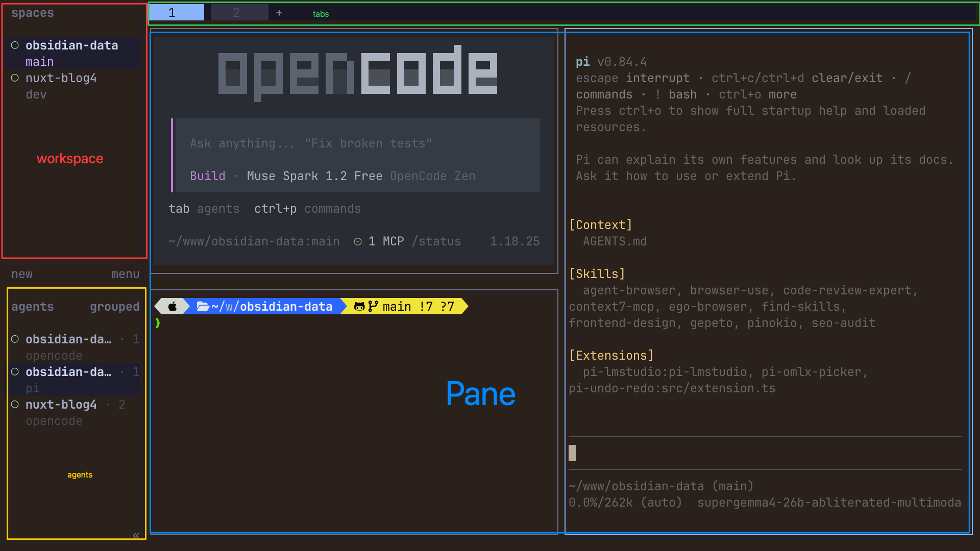Viewport: 980px width, 551px height.
Task: Click the '[Extensions]' section heading
Action: click(611, 356)
